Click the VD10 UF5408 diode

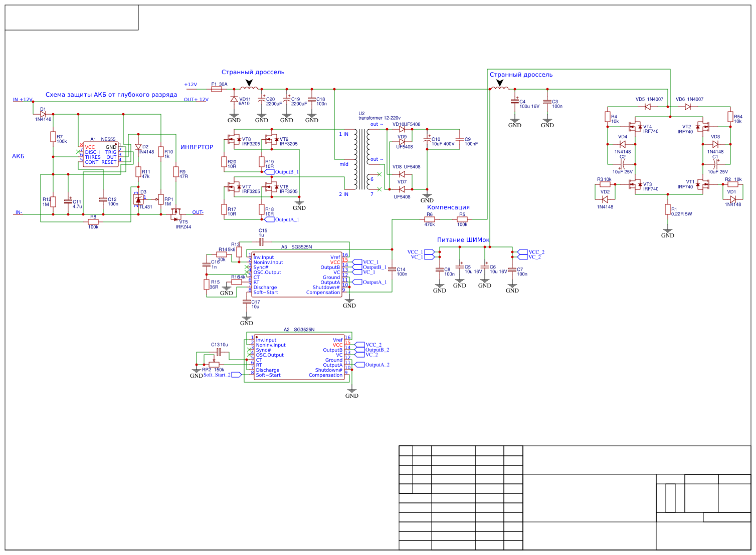402,129
